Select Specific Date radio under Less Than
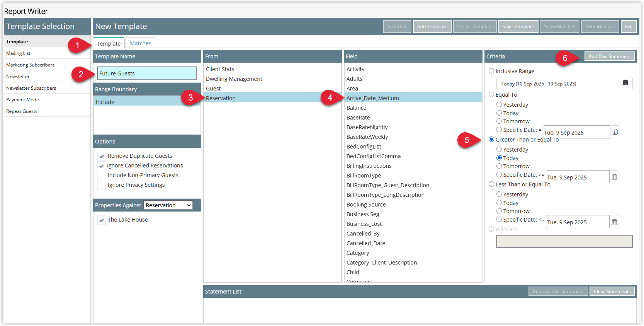 [499, 219]
